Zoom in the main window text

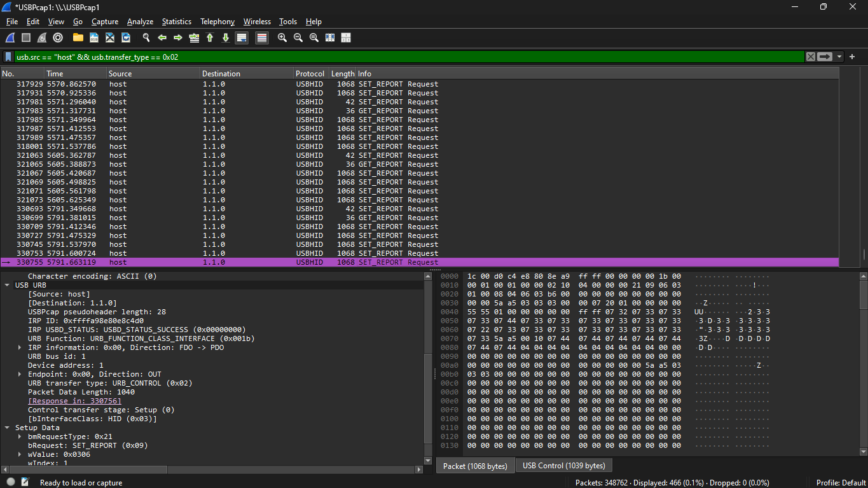282,38
